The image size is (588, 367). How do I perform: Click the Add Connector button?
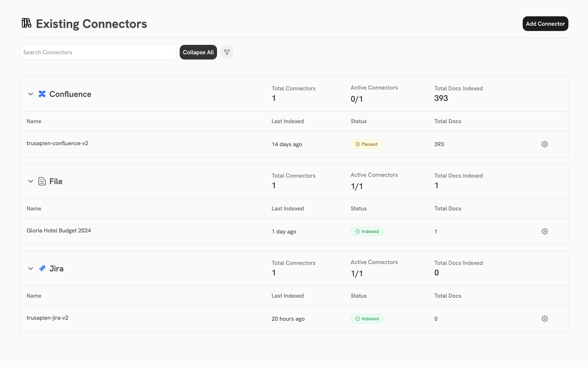pos(545,23)
